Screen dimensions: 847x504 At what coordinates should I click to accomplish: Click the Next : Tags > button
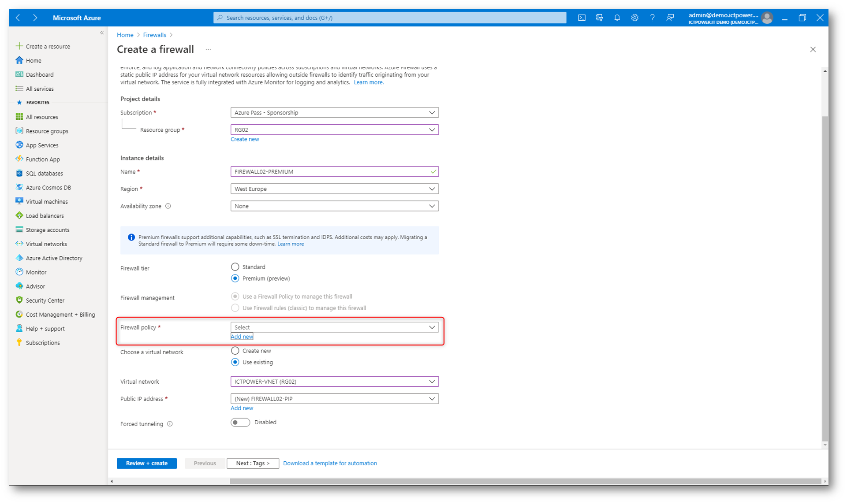[x=253, y=463]
